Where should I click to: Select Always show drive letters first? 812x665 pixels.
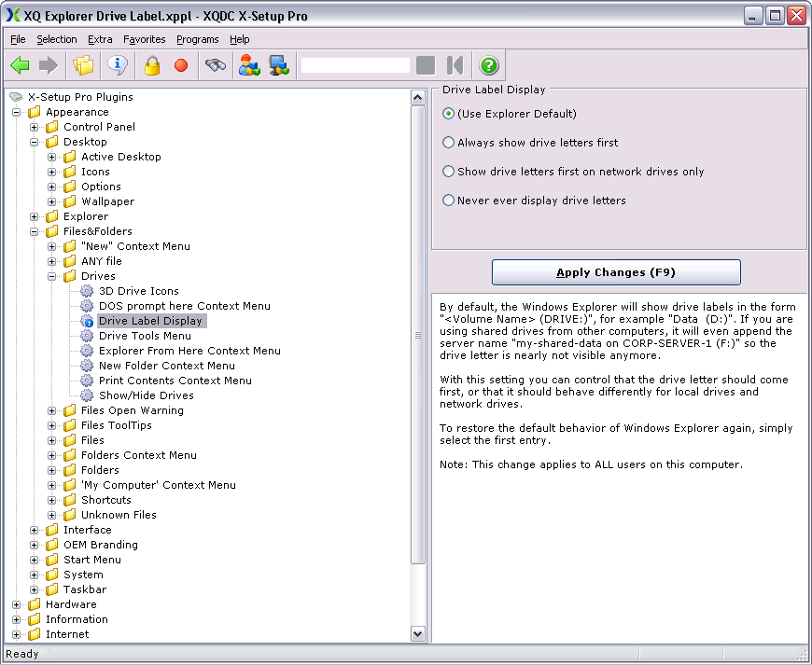448,143
